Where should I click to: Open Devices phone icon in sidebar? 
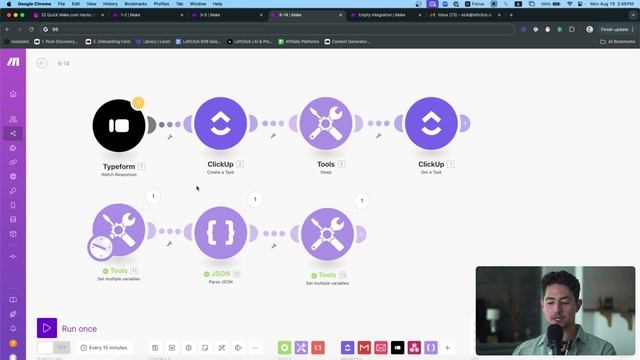(13, 205)
